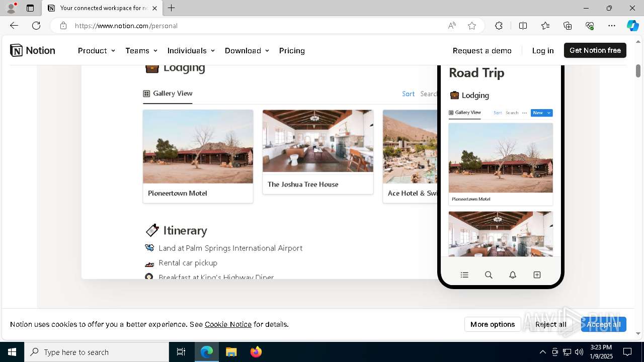Image resolution: width=644 pixels, height=362 pixels.
Task: Toggle split screen view
Action: [x=523, y=26]
